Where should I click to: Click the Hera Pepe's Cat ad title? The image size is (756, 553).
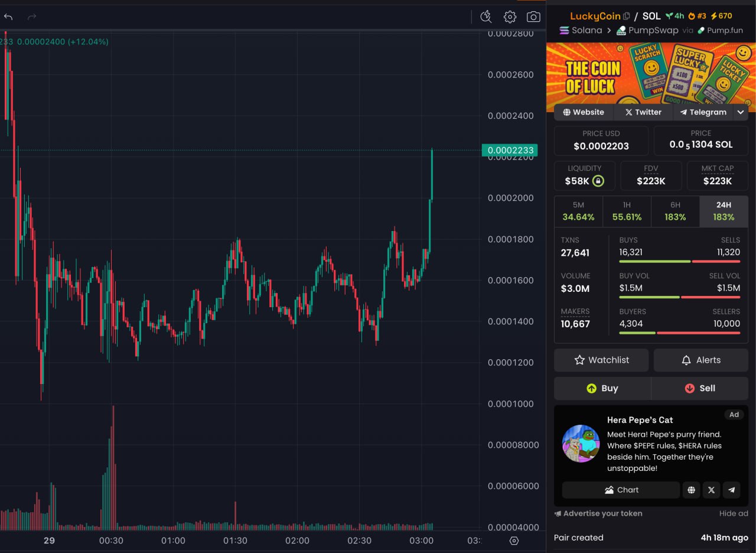pos(640,420)
